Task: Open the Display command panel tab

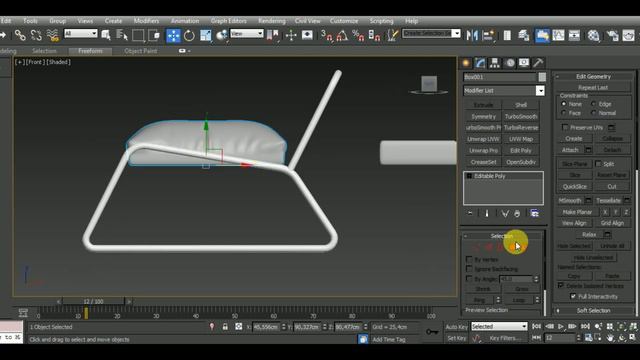Action: 524,63
